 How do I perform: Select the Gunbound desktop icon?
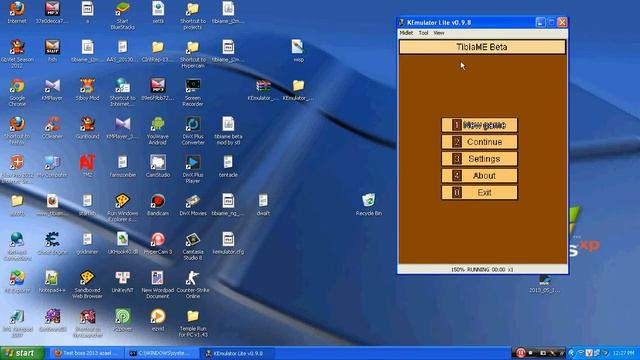87,128
